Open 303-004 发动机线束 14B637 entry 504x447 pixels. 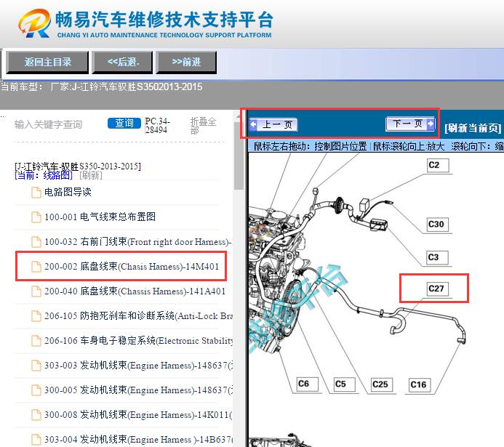tap(138, 439)
